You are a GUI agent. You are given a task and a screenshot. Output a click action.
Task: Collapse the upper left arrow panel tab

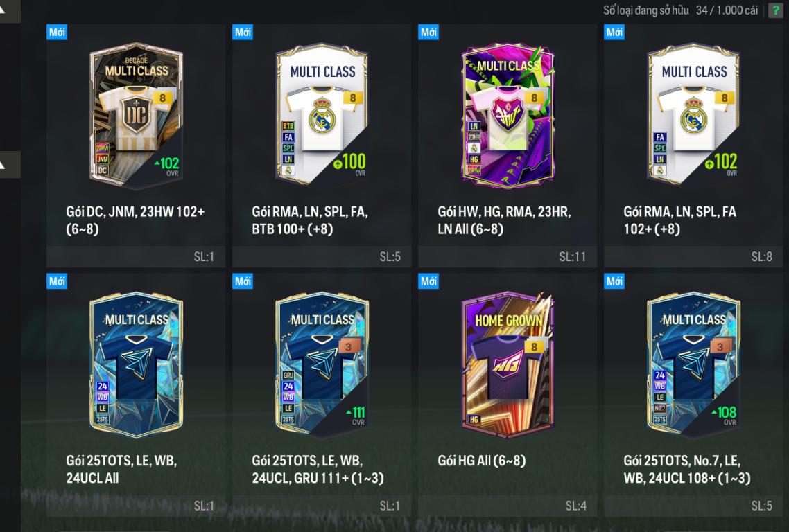pyautogui.click(x=9, y=10)
